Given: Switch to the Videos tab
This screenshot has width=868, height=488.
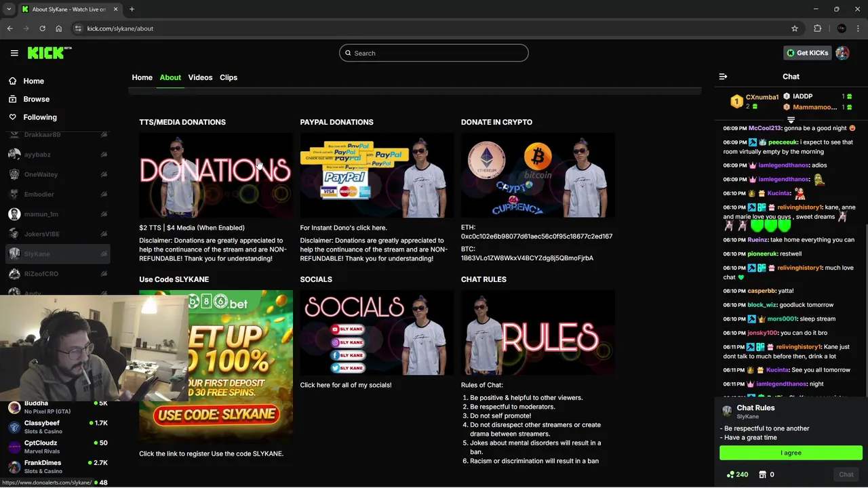Looking at the screenshot, I should pos(200,77).
